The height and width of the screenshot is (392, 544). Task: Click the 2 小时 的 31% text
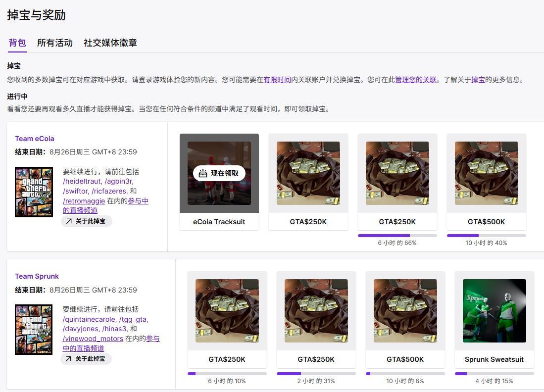(316, 381)
